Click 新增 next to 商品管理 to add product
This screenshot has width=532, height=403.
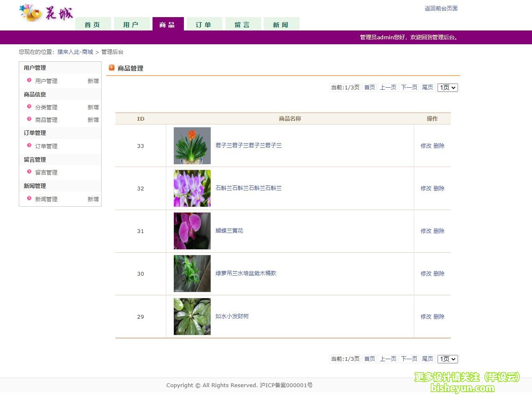click(93, 120)
